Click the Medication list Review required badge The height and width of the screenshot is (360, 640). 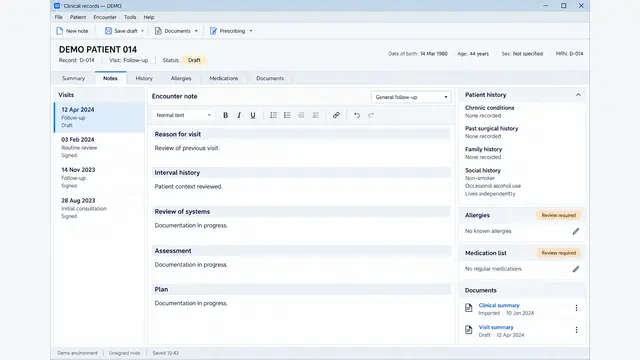(x=559, y=253)
